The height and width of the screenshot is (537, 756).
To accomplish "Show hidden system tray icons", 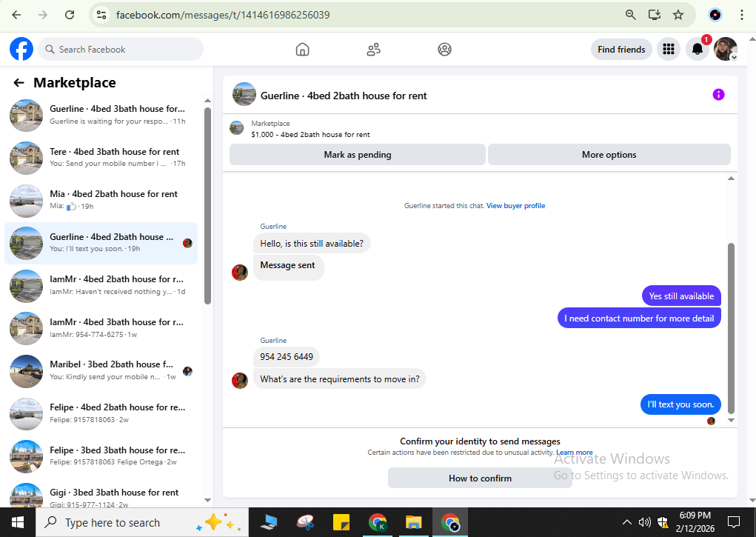I will point(626,522).
